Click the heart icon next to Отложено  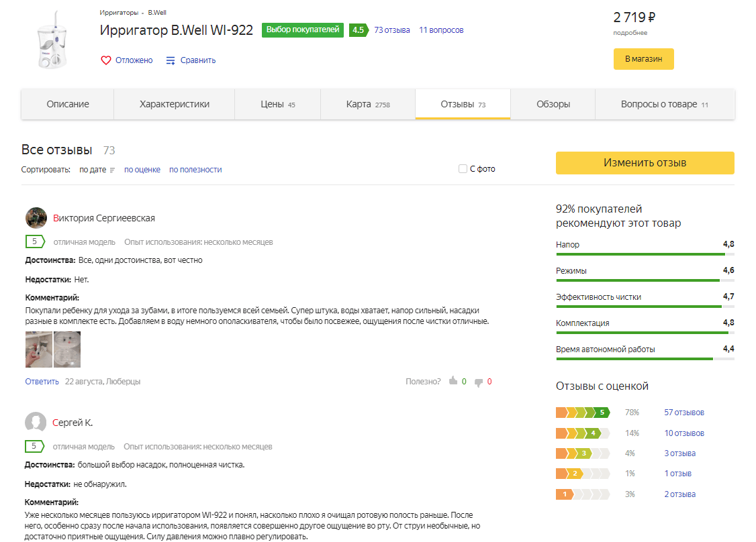pyautogui.click(x=105, y=60)
